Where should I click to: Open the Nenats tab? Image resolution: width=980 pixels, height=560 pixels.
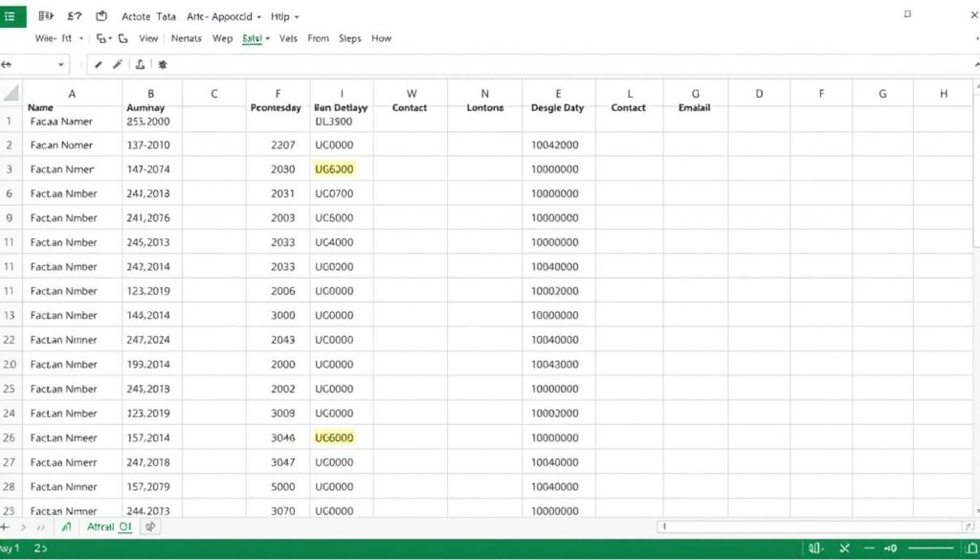point(187,38)
